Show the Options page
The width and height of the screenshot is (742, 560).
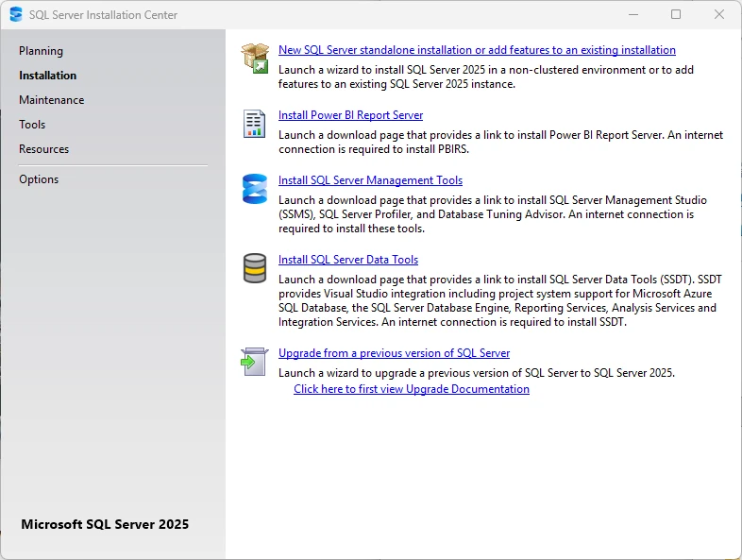pos(39,179)
